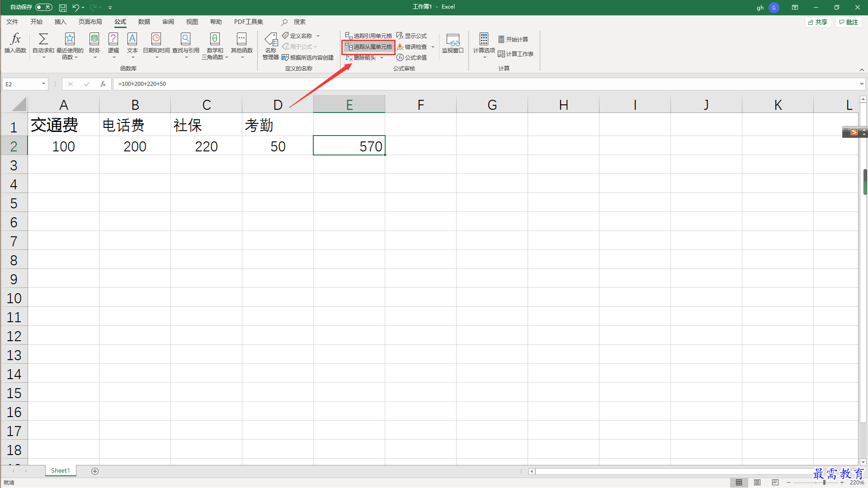Screen dimensions: 868x488
Task: Click Create from Selection (根据所选内容创建)
Action: pyautogui.click(x=308, y=57)
